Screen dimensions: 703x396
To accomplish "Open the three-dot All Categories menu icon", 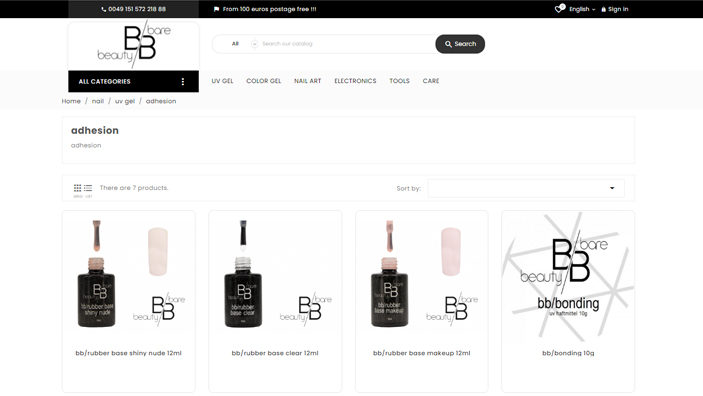I will click(x=182, y=82).
